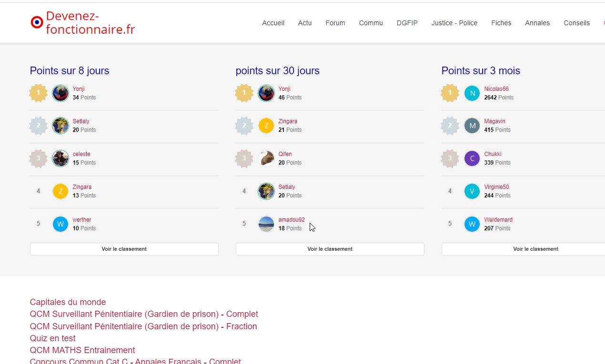Open amadou92's landscape avatar photo

tap(266, 224)
